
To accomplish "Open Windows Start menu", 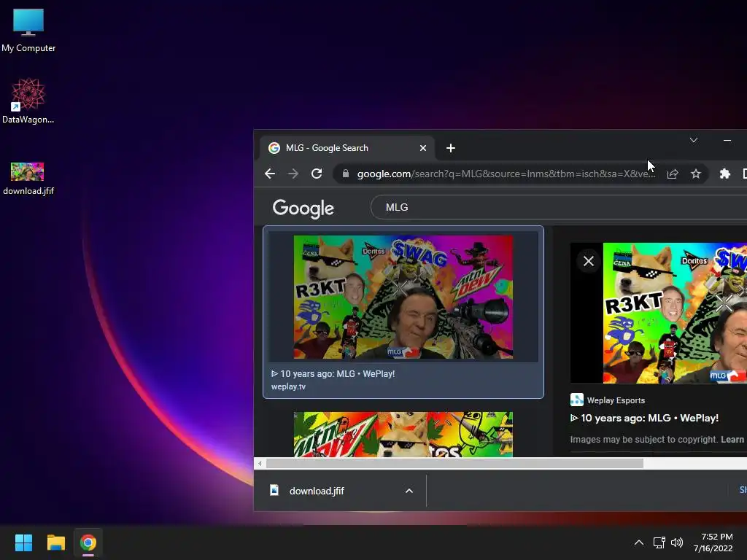I will pos(23,542).
